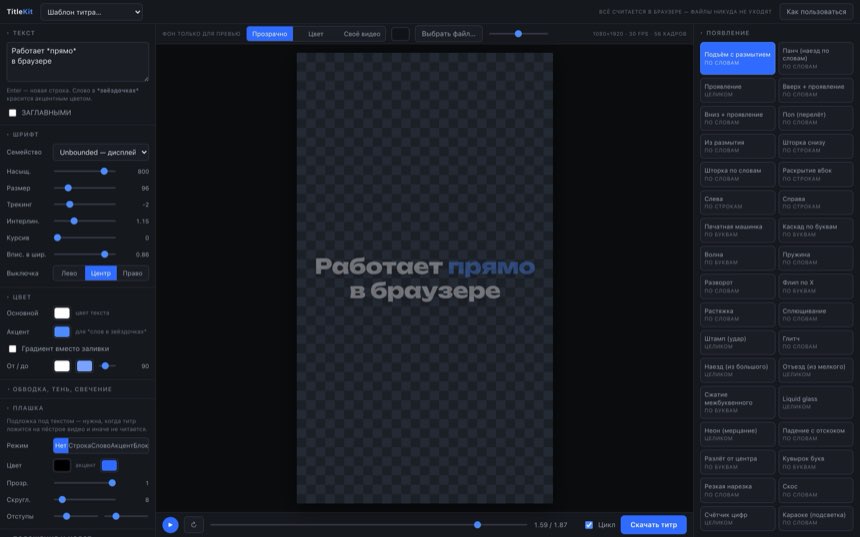
Task: Click the slider beside 'Выбрать файл...'
Action: click(x=519, y=34)
